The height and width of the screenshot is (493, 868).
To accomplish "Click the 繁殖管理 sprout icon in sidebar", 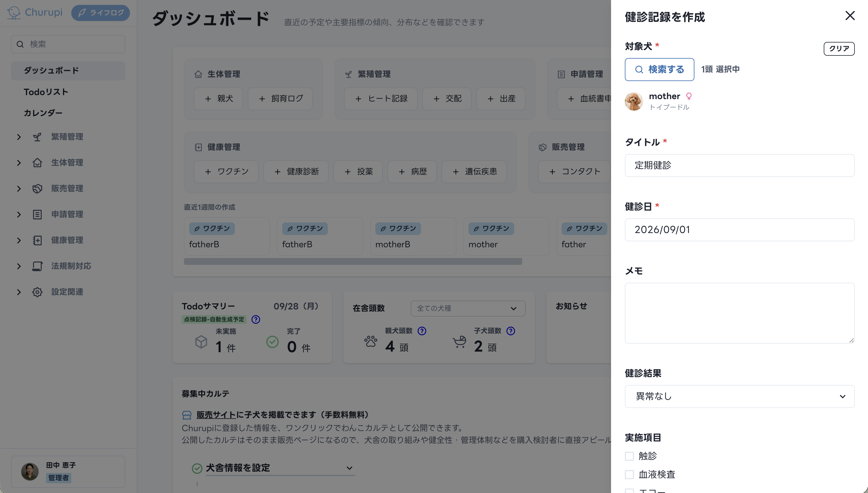I will (x=37, y=137).
